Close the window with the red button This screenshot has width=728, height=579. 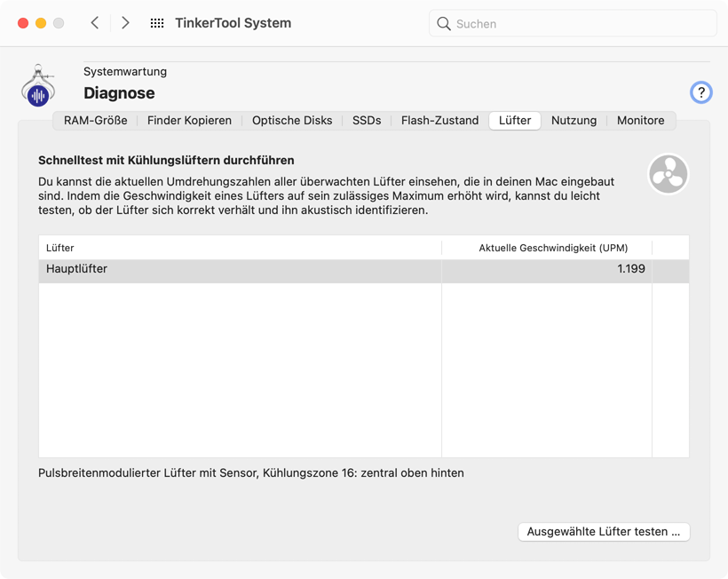click(x=23, y=23)
